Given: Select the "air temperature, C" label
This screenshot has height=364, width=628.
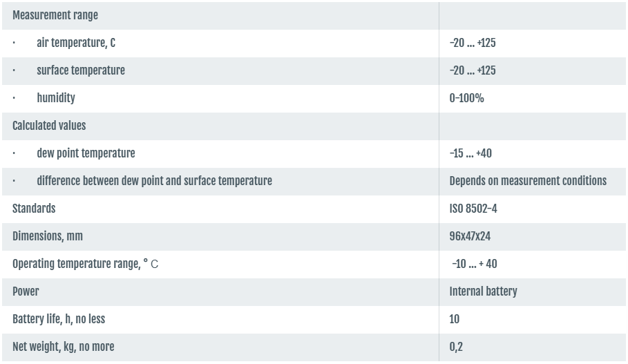Looking at the screenshot, I should (x=76, y=43).
